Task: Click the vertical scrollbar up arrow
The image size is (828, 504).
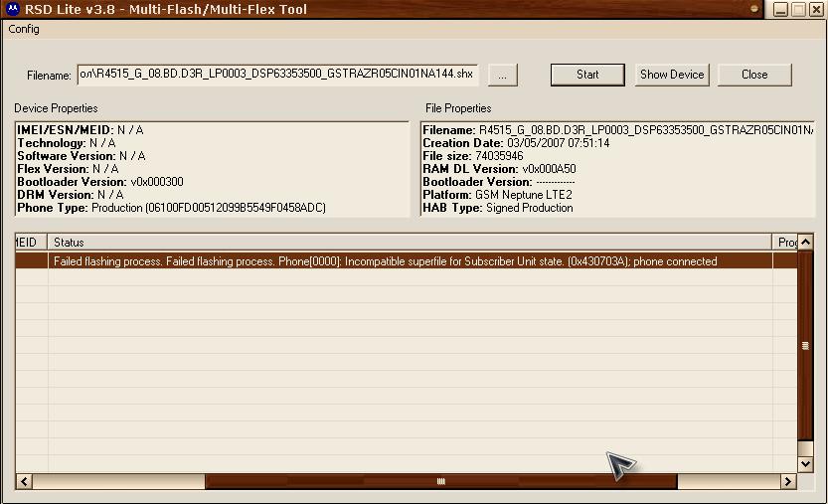Action: [805, 242]
